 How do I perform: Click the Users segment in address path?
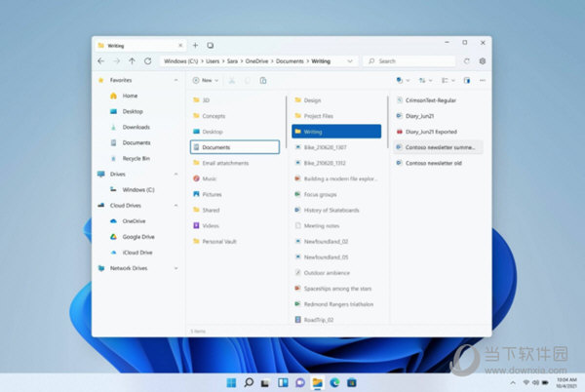213,61
